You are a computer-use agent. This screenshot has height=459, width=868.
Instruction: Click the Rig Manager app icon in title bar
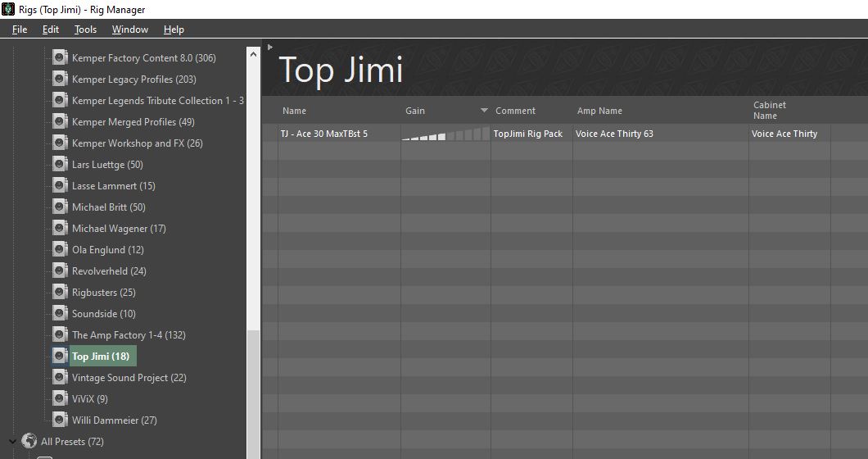coord(8,9)
